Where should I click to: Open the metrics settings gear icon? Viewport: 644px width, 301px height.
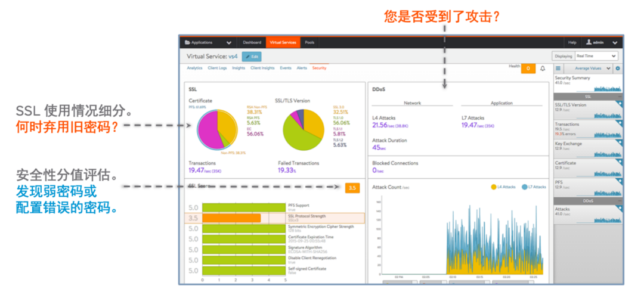point(618,69)
